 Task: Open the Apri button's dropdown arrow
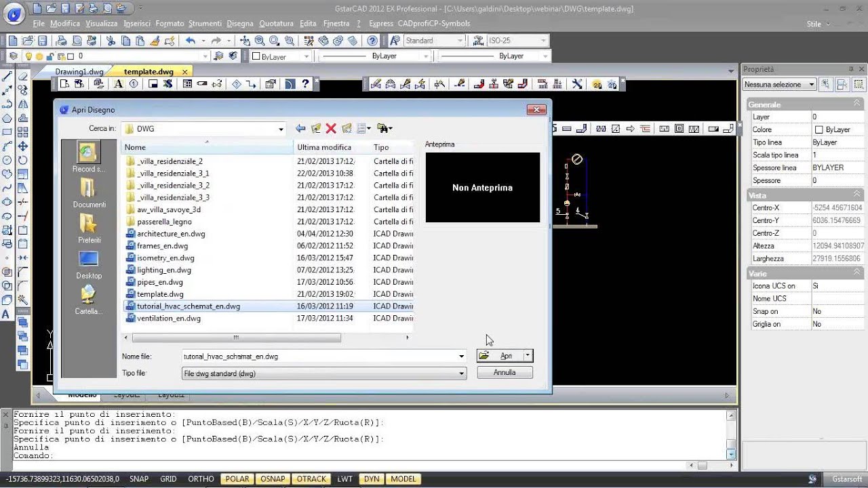point(528,356)
